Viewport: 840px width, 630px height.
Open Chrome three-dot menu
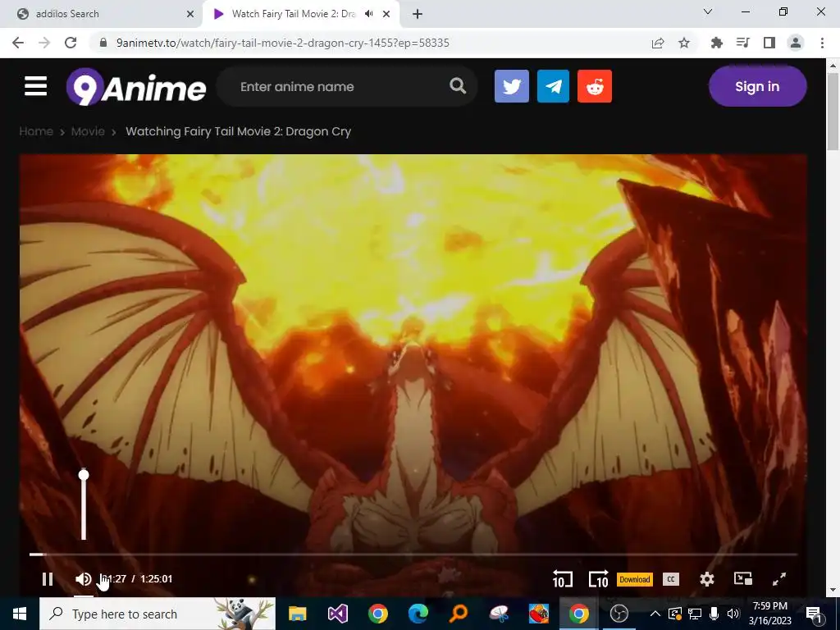[x=822, y=43]
